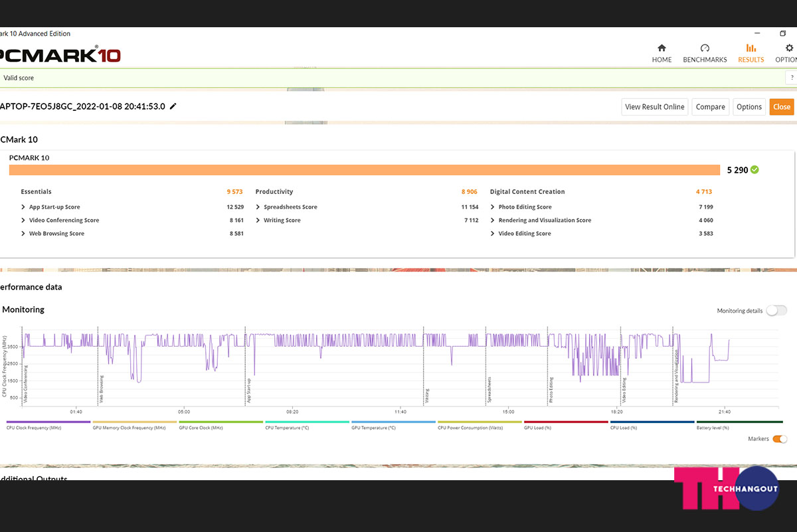The width and height of the screenshot is (797, 532).
Task: Select the GPU Core Clock legend swatch
Action: click(221, 422)
